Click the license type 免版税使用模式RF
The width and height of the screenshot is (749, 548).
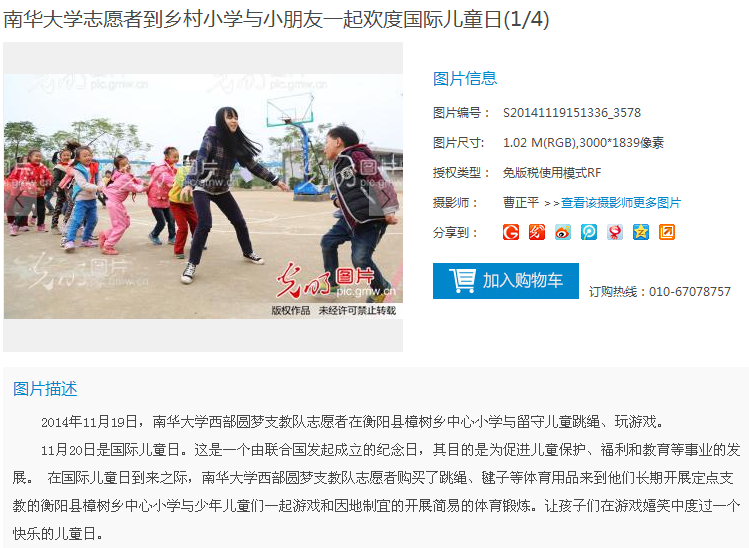point(552,172)
